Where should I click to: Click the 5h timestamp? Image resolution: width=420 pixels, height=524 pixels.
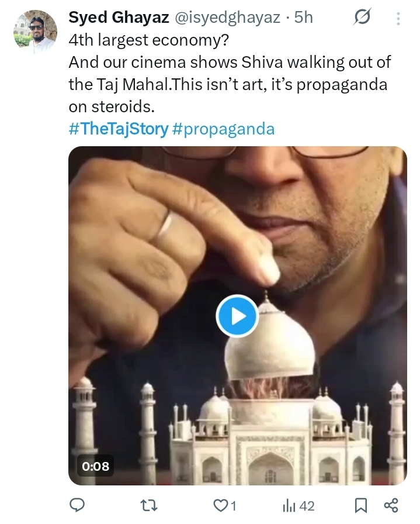pos(303,18)
